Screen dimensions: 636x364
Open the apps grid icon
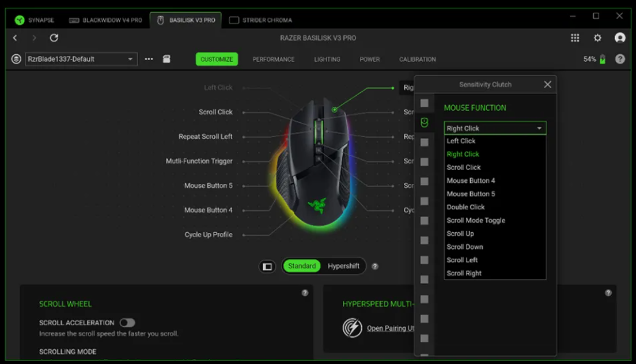point(575,38)
